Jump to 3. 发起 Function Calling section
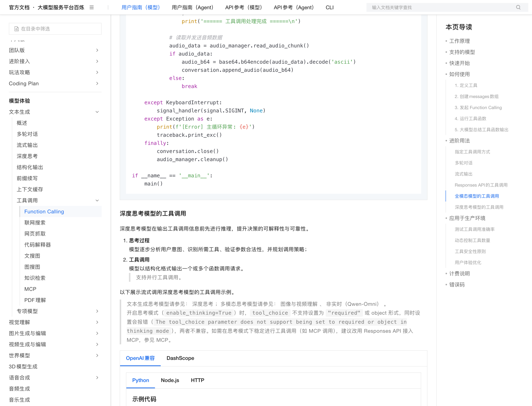The width and height of the screenshot is (532, 406). point(478,108)
